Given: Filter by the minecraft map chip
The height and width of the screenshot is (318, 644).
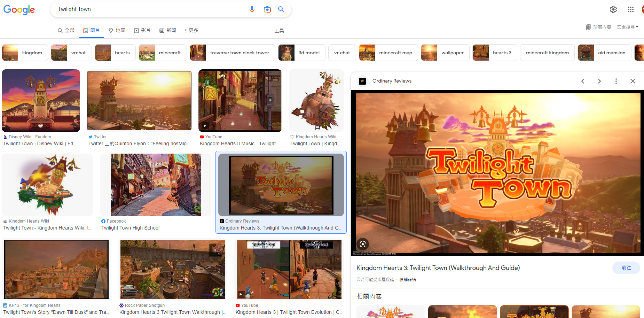Looking at the screenshot, I should [x=388, y=53].
